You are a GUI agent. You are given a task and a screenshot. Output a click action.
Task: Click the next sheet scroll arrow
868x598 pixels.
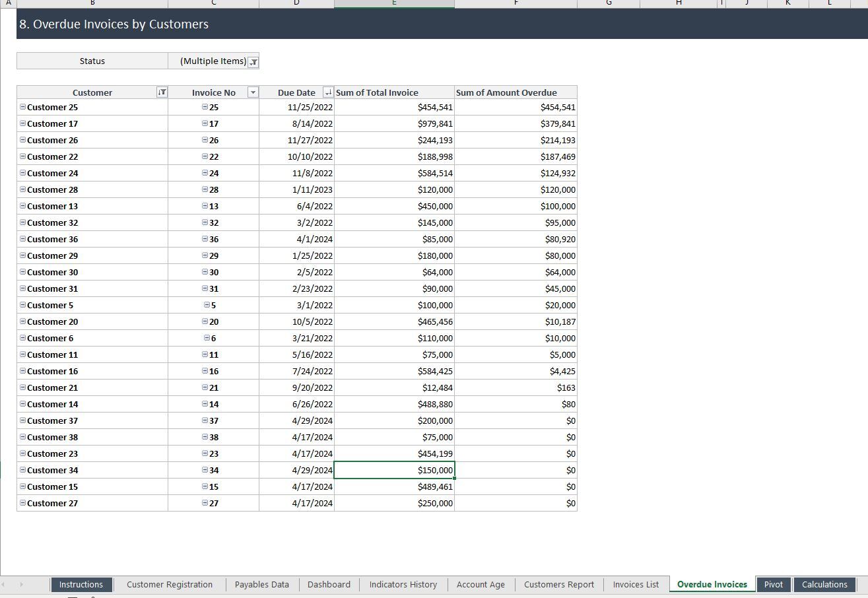(x=21, y=585)
